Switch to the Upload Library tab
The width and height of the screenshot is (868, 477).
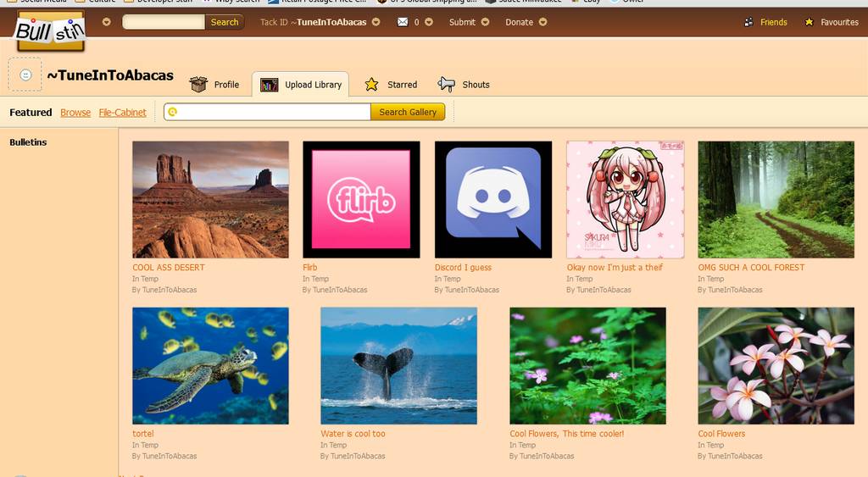coord(313,85)
